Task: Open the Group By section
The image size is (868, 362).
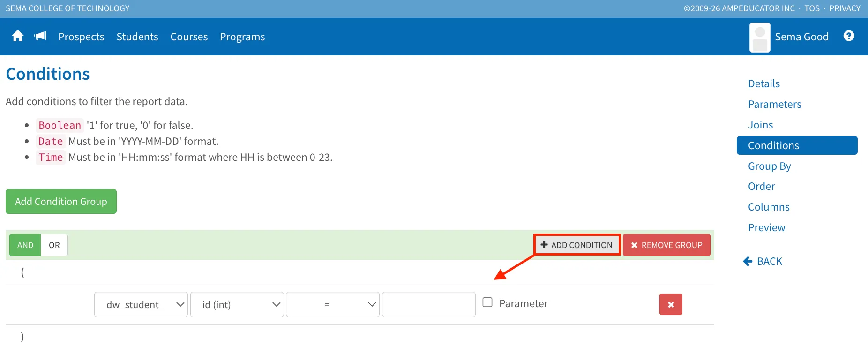Action: pyautogui.click(x=770, y=166)
